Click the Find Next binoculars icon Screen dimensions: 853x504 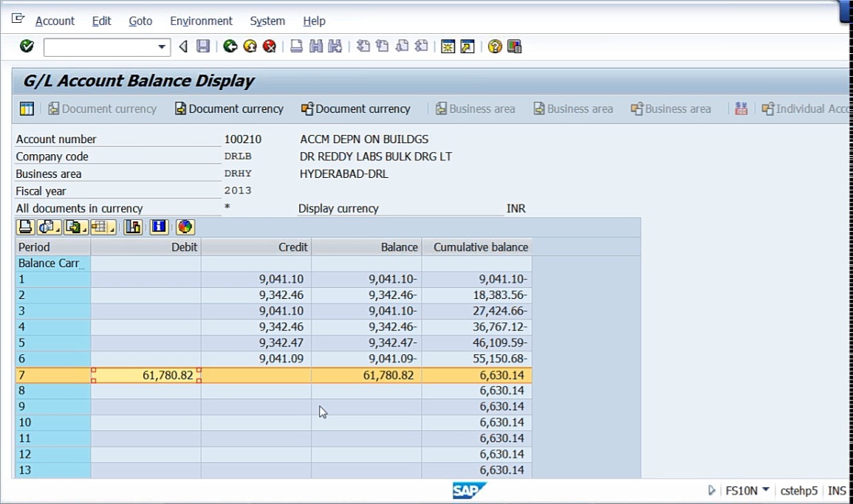point(335,46)
